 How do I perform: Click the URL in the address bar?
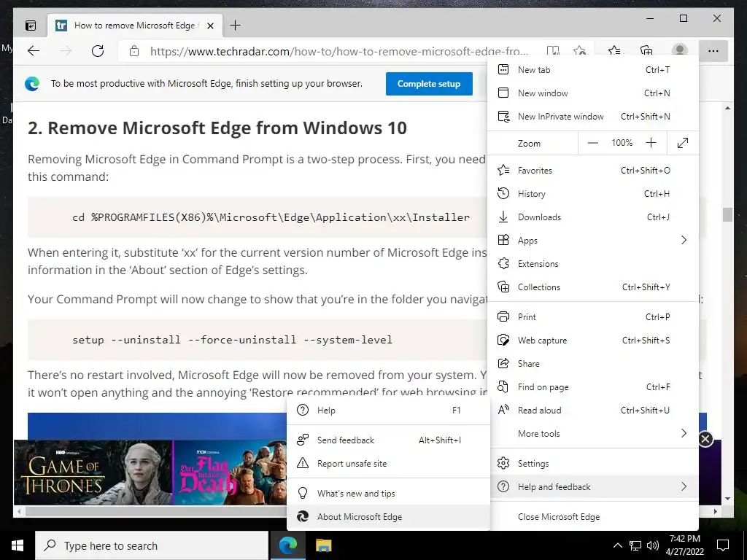click(339, 52)
